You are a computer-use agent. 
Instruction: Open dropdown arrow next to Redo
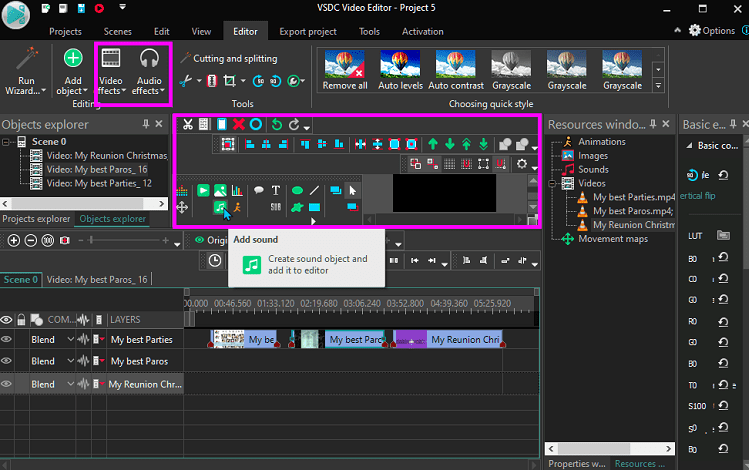(x=306, y=127)
